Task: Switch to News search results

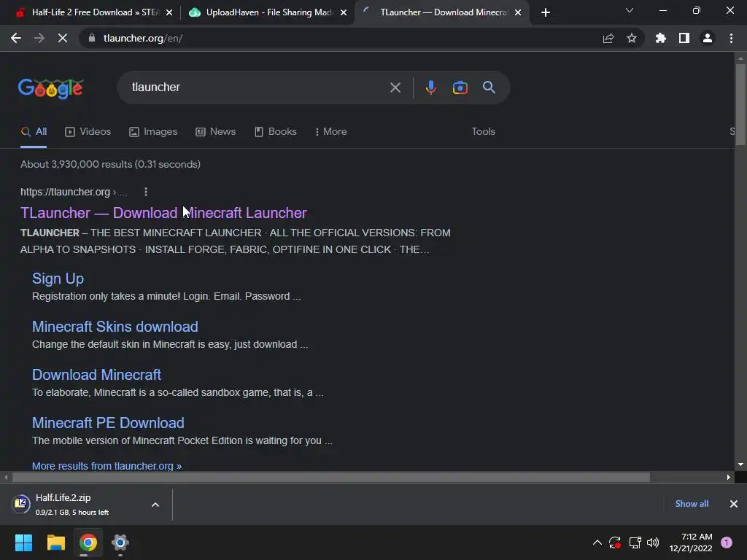Action: [216, 132]
